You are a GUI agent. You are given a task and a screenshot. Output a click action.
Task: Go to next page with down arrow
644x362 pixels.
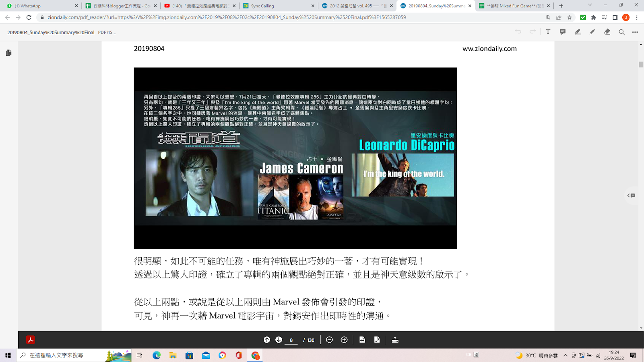[x=279, y=340]
